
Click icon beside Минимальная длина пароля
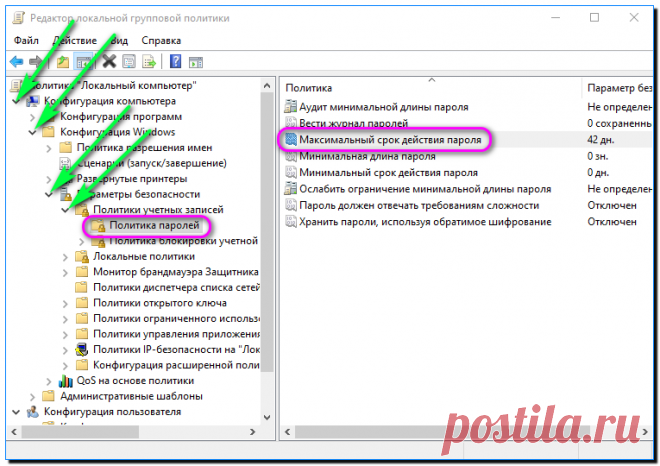point(290,156)
